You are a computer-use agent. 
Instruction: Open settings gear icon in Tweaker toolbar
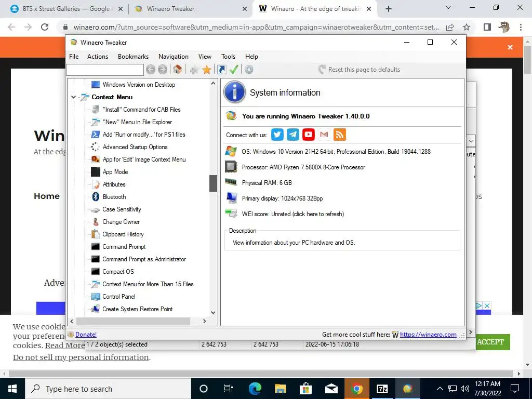tap(249, 70)
